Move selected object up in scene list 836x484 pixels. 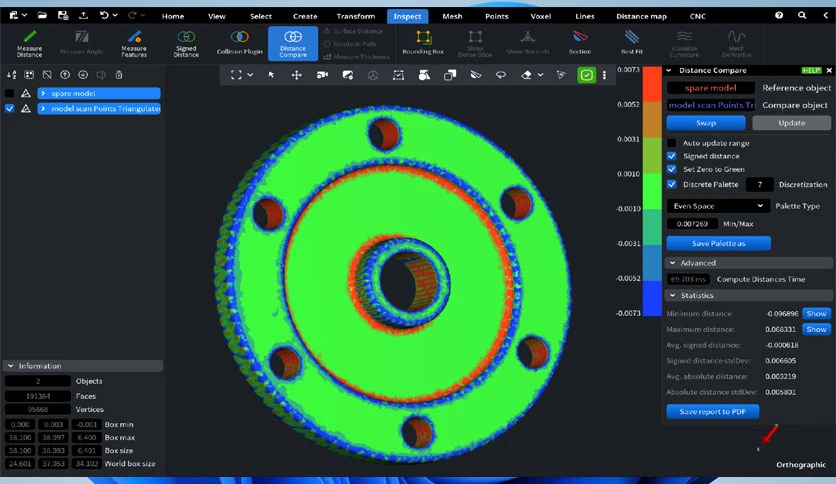click(65, 75)
